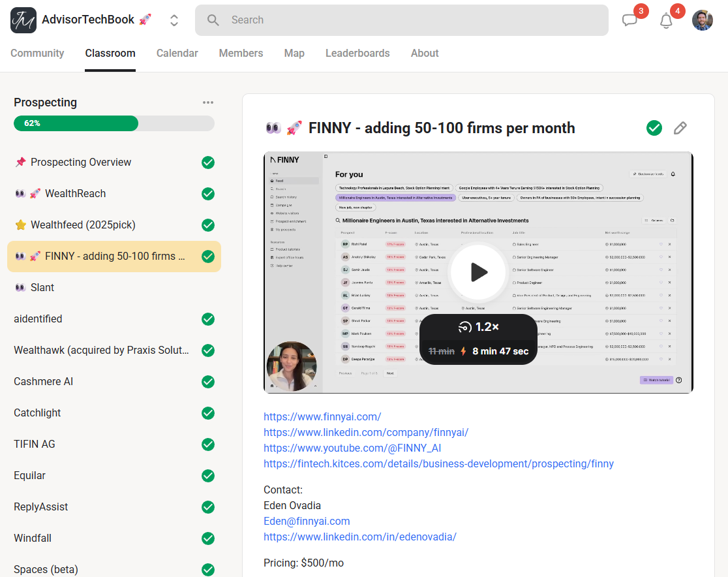The image size is (728, 577).
Task: Open the Spaces (beta) lesson
Action: coord(114,569)
